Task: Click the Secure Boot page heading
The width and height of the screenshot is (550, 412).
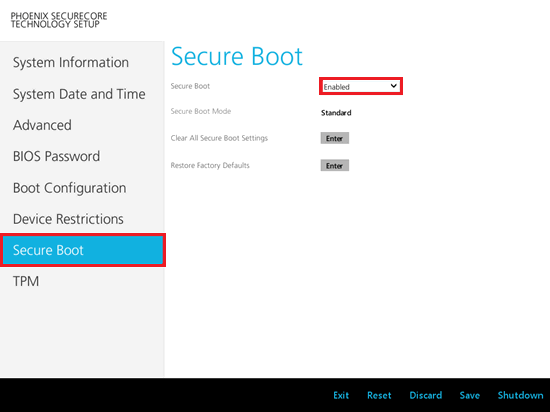Action: click(237, 56)
